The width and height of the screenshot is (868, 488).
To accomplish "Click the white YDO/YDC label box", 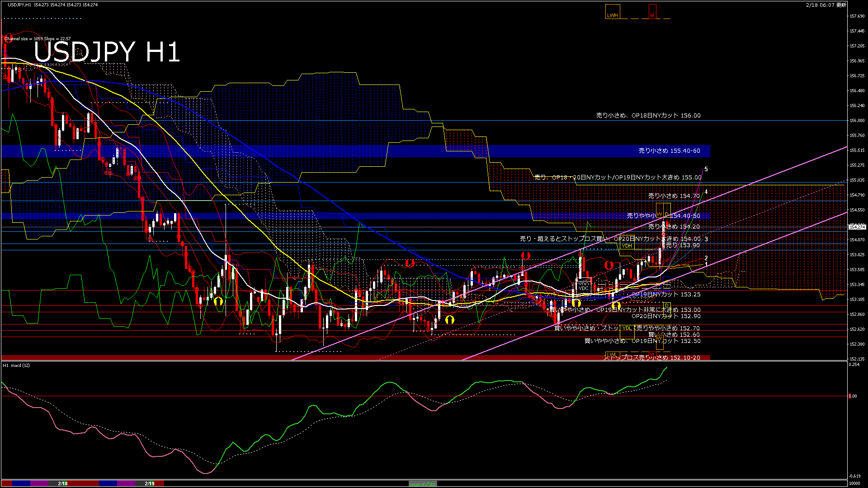I will (583, 286).
